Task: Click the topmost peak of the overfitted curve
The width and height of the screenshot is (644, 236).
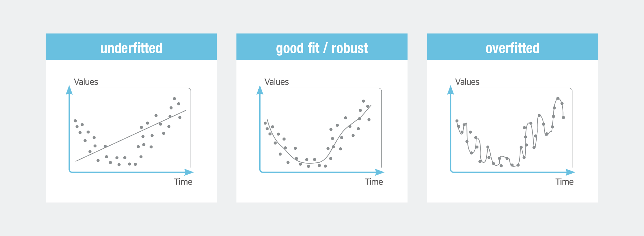Action: 558,98
